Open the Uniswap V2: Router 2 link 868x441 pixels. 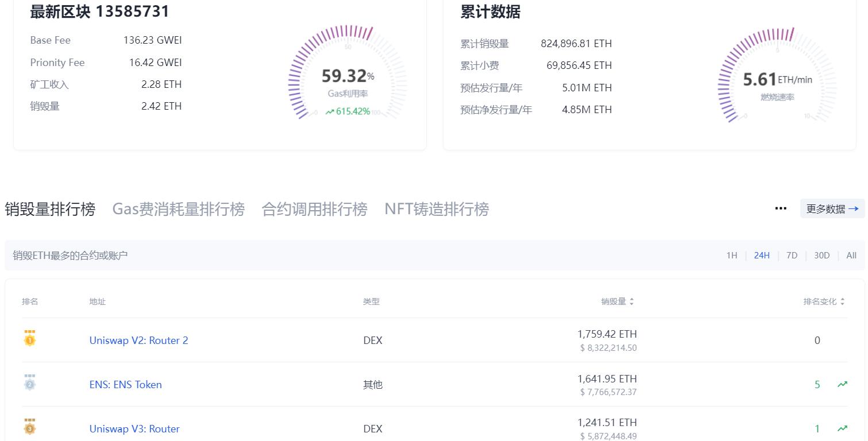coord(138,340)
